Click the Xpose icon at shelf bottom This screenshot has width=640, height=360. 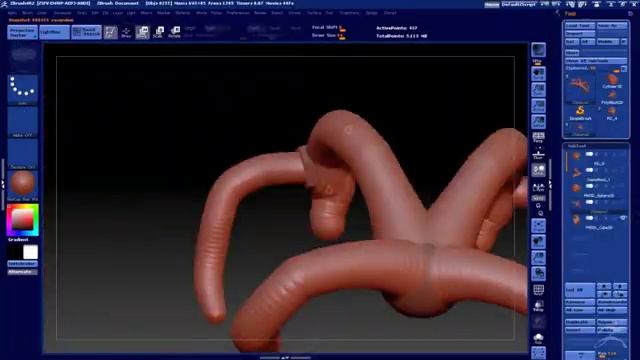[x=539, y=353]
